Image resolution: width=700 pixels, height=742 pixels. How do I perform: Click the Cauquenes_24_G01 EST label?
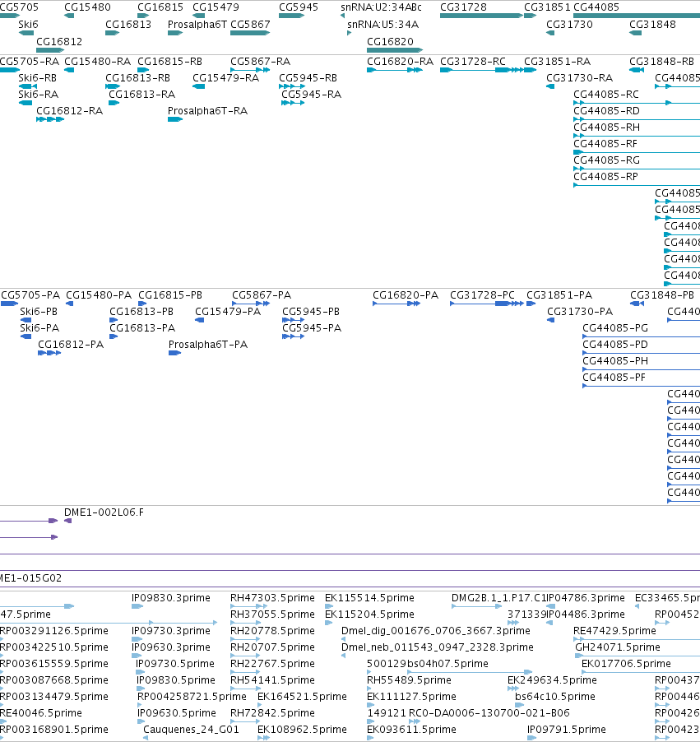click(x=191, y=729)
